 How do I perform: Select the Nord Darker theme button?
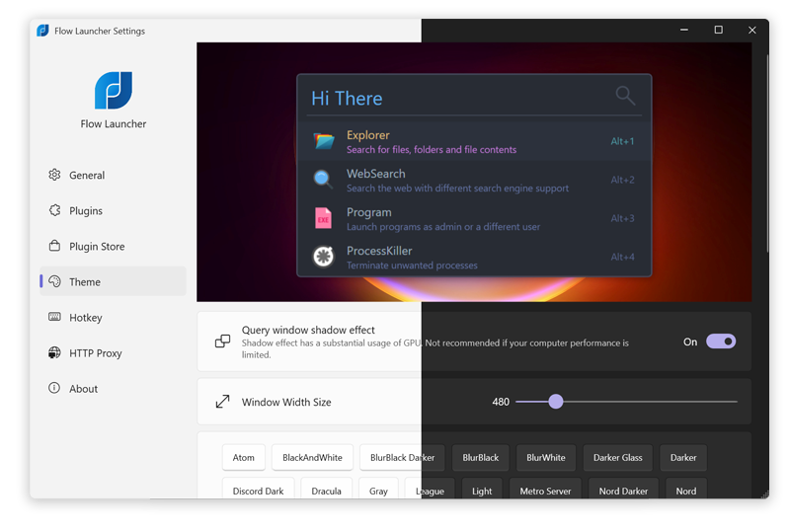click(x=623, y=489)
